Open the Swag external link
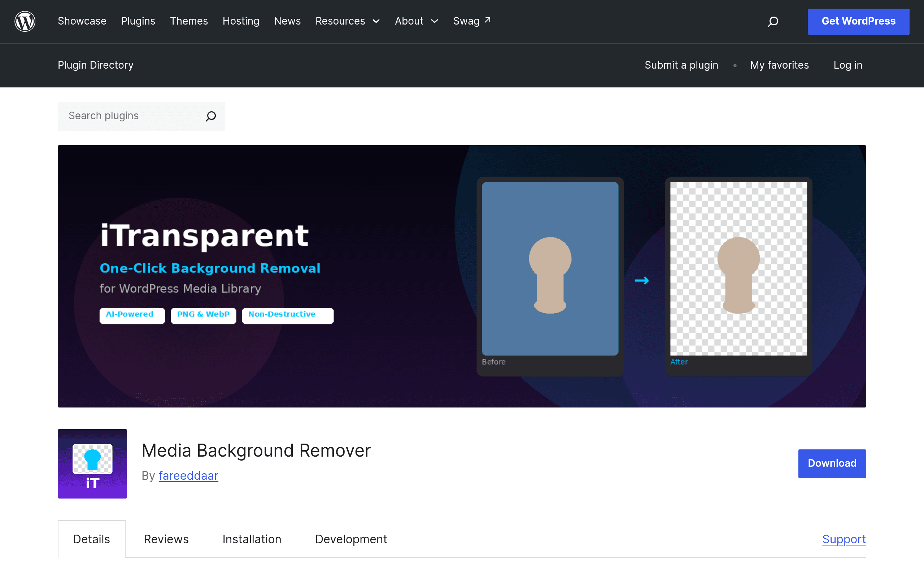The image size is (924, 578). point(472,21)
